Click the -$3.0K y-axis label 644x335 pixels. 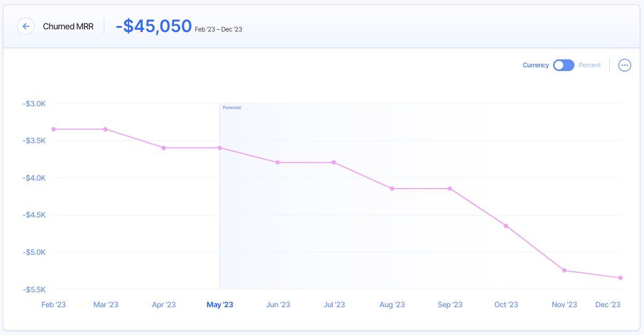[x=34, y=104]
